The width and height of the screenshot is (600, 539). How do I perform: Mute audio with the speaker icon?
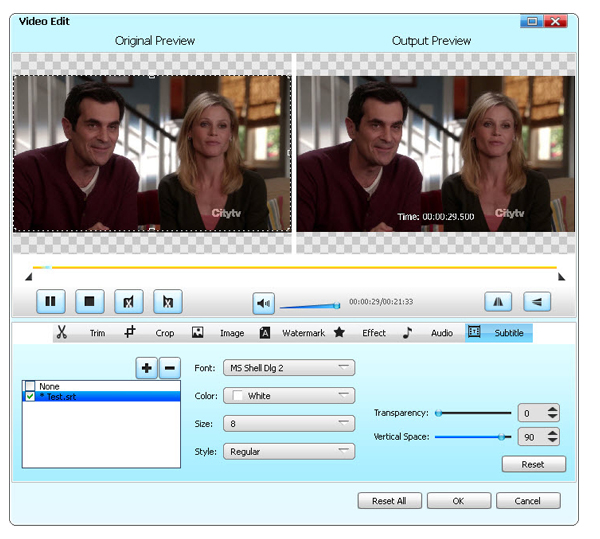(x=264, y=303)
